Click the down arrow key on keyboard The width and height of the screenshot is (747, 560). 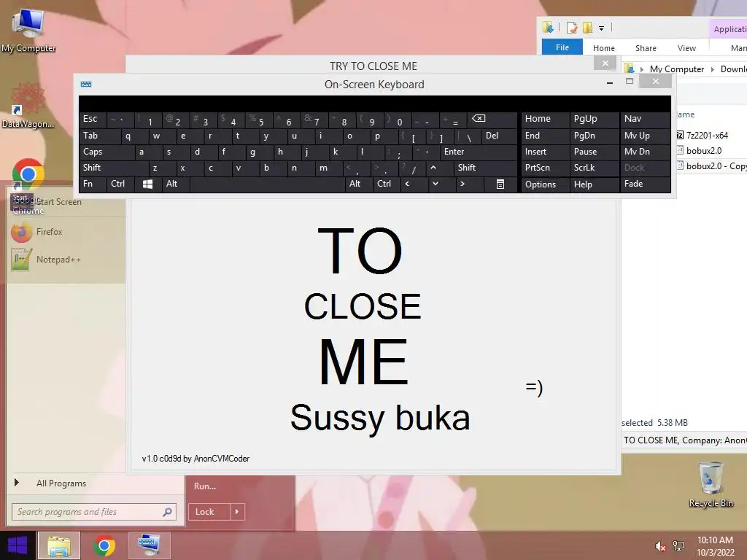(x=435, y=184)
